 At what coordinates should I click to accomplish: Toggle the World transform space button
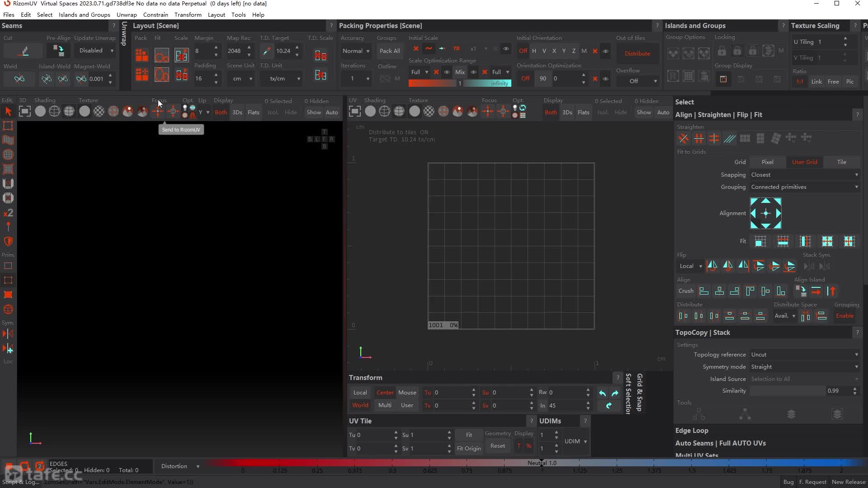coord(360,405)
